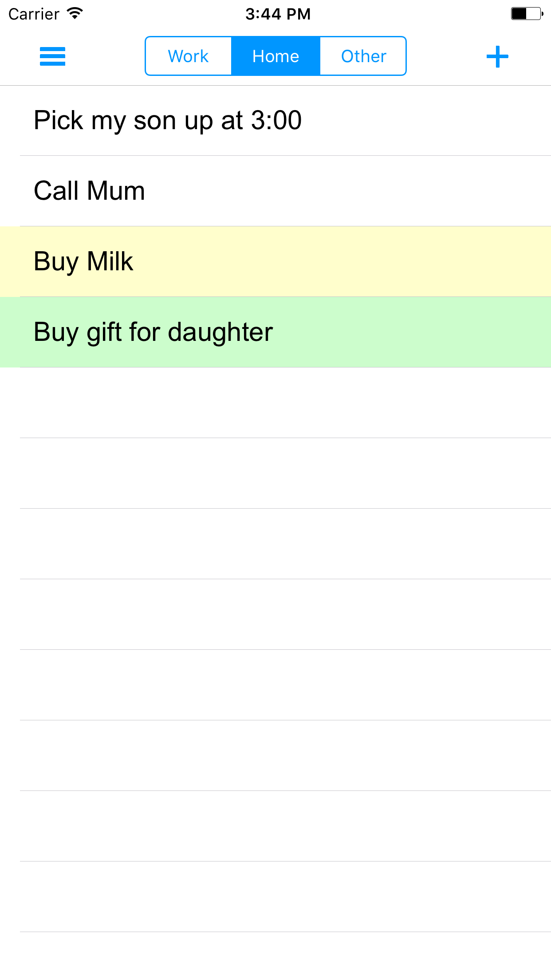The width and height of the screenshot is (551, 980).
Task: Tap the plus icon to add task
Action: [x=497, y=56]
